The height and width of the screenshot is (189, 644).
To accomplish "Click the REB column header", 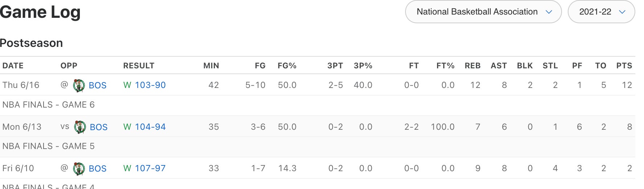I will (x=472, y=66).
